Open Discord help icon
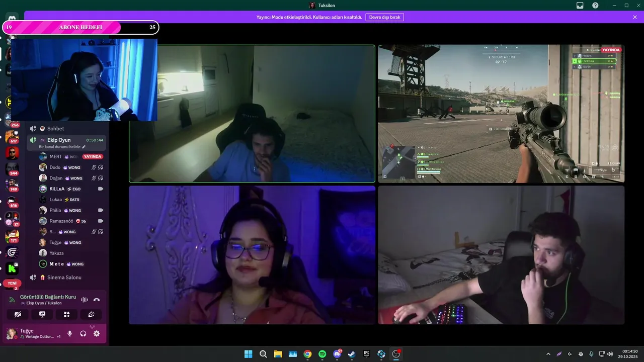This screenshot has width=644, height=362. point(595,6)
